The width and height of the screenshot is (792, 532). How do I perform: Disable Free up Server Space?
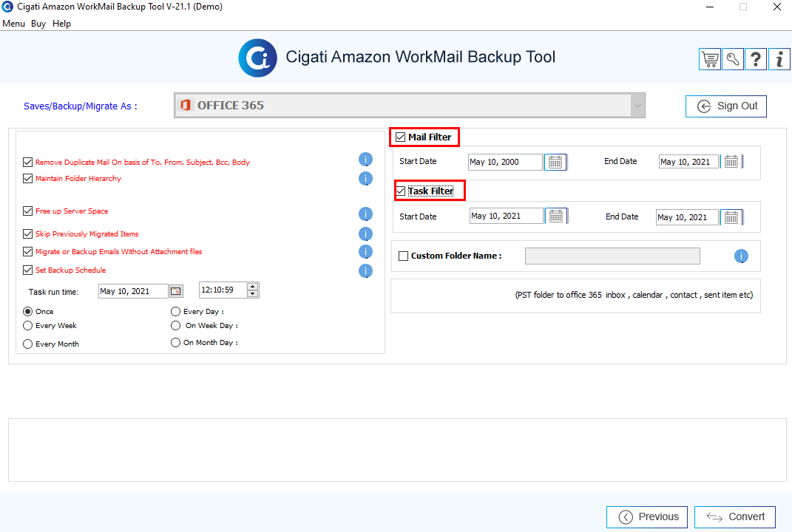click(28, 211)
